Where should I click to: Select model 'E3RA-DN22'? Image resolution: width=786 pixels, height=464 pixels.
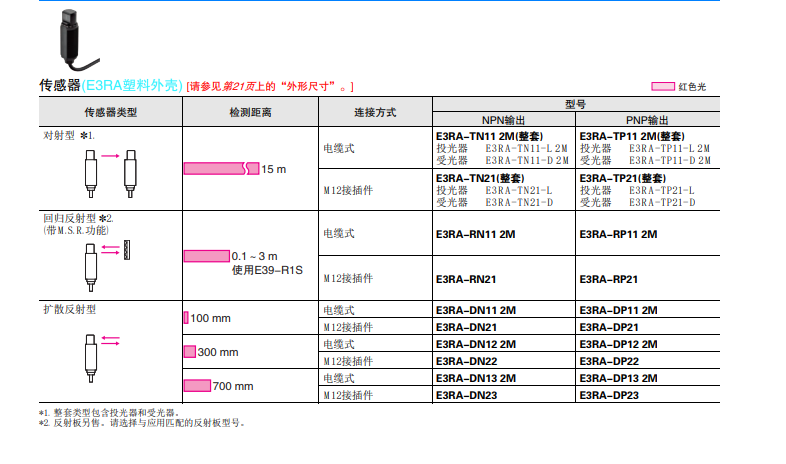click(x=467, y=361)
